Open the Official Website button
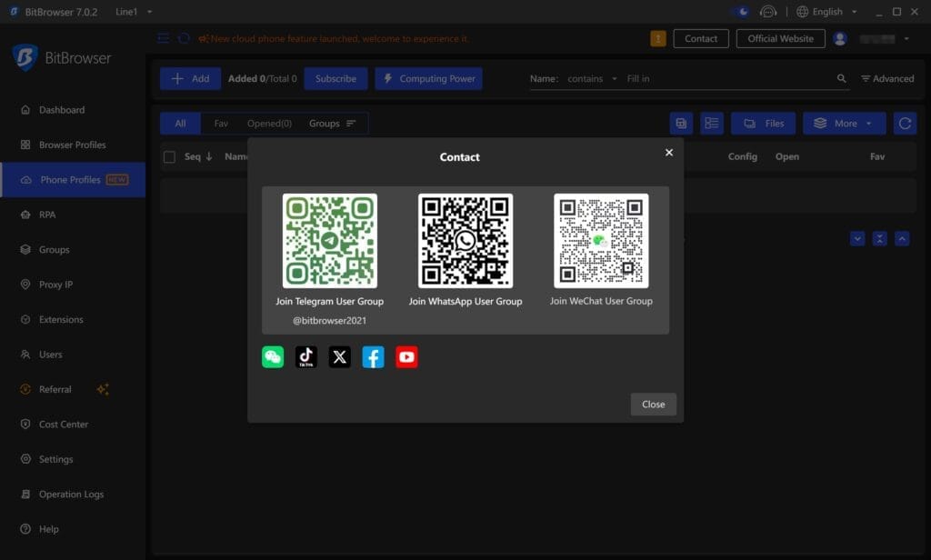 click(x=780, y=38)
